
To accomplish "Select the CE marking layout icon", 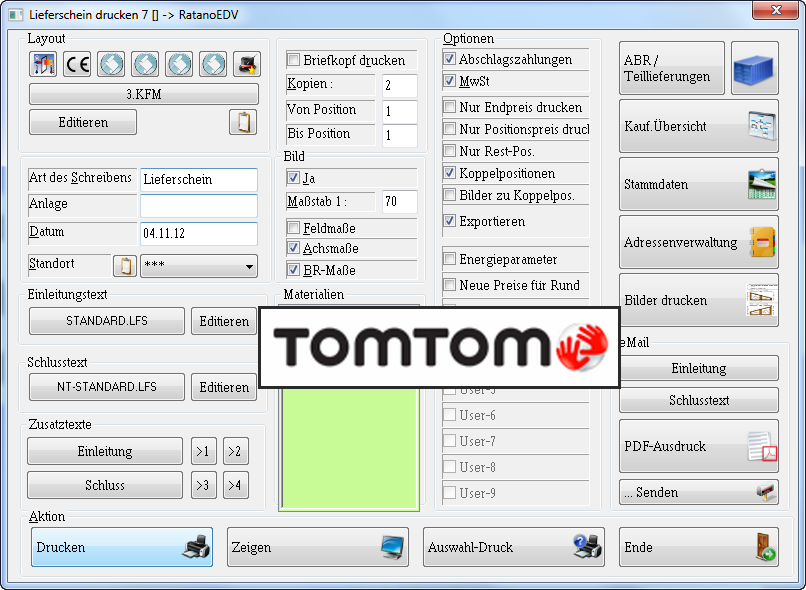I will 77,64.
